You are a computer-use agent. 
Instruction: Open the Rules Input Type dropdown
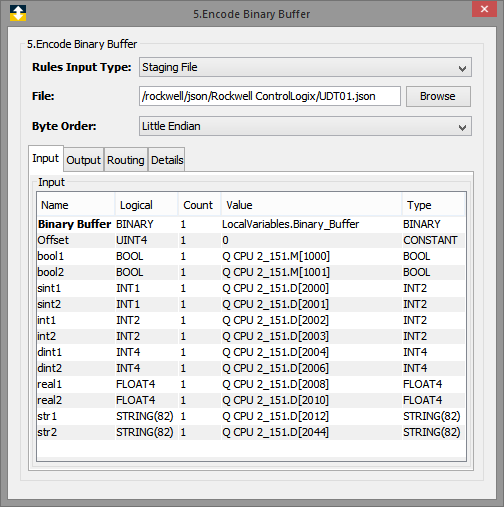click(x=305, y=67)
